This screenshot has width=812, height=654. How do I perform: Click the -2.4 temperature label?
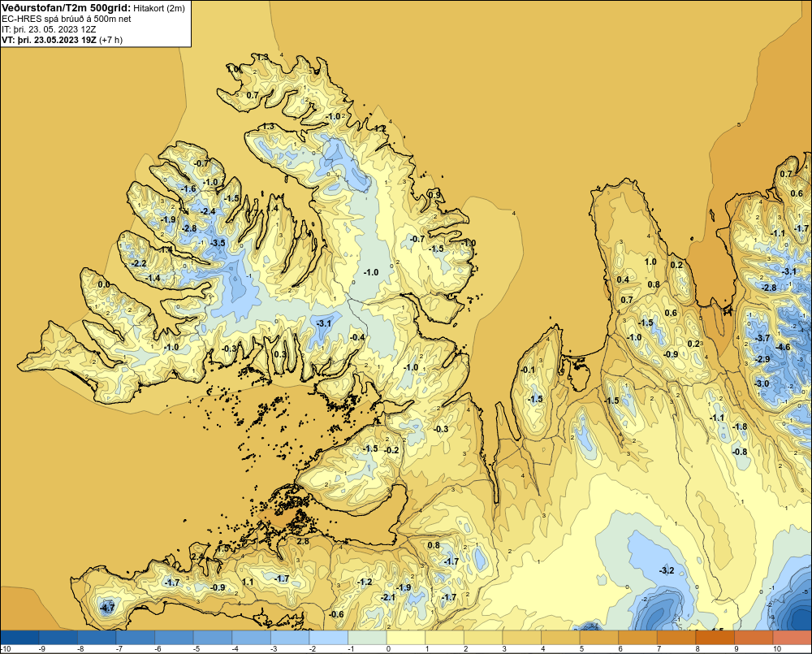[x=208, y=211]
